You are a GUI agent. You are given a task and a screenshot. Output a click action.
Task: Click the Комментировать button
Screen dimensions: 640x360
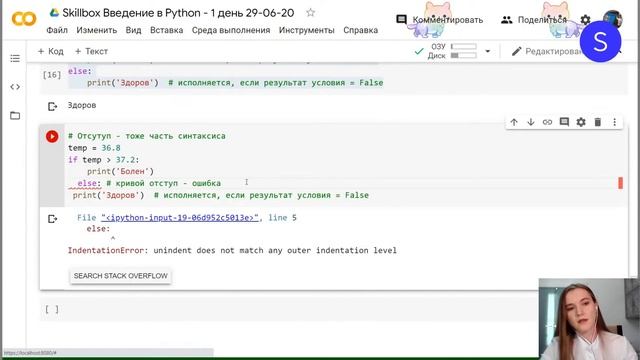click(x=440, y=20)
